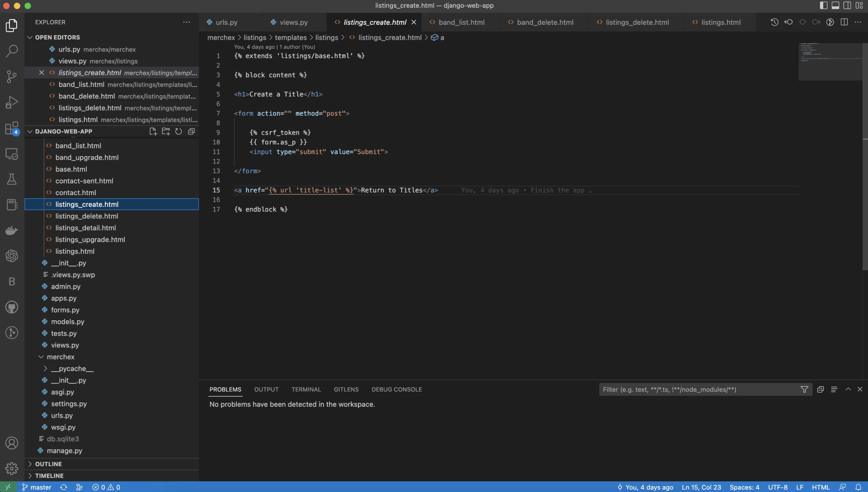
Task: Customize layout from title bar
Action: pyautogui.click(x=859, y=5)
